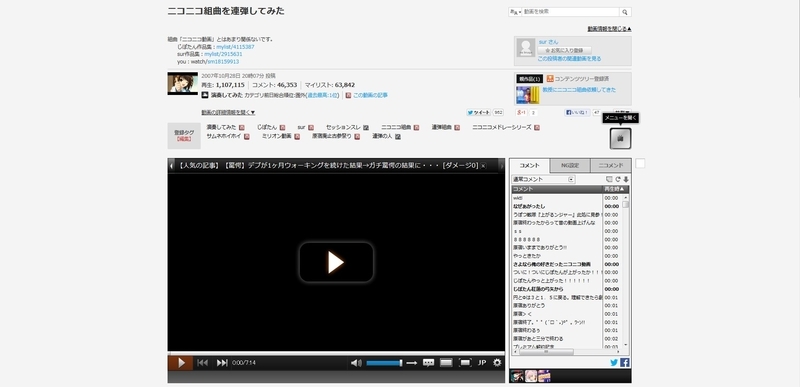Click the 編集 tag edit link
The width and height of the screenshot is (800, 387).
coord(184,139)
